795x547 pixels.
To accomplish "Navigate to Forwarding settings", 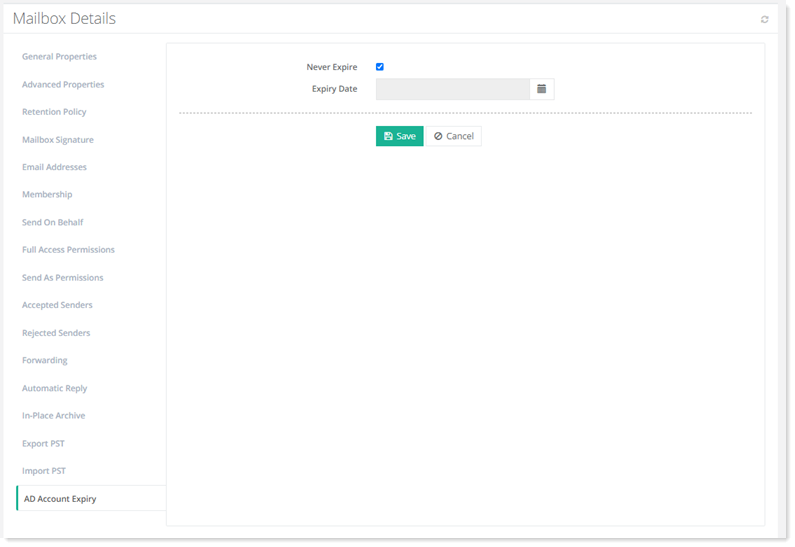I will 45,360.
